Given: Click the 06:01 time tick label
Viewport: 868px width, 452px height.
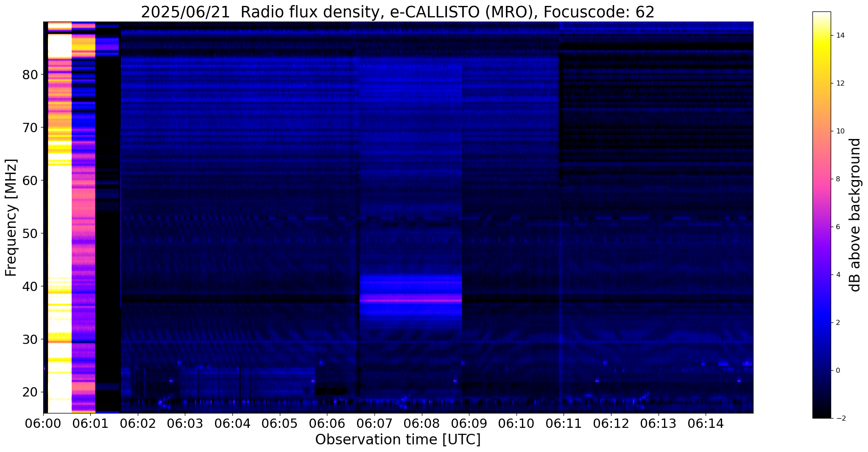Looking at the screenshot, I should [90, 423].
